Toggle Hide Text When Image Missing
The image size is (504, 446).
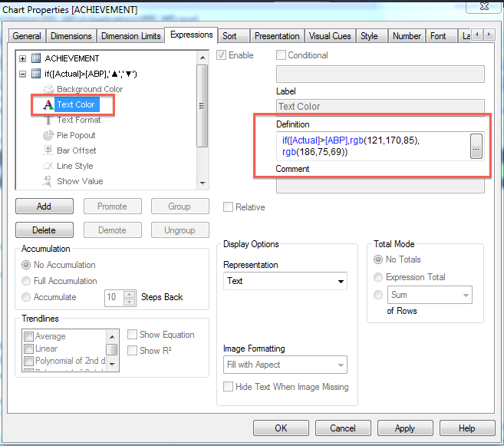[x=228, y=387]
